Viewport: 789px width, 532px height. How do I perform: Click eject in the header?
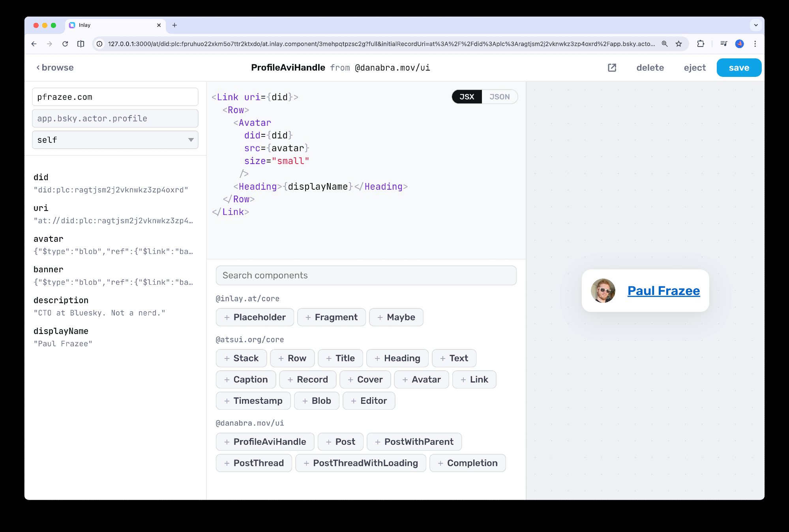tap(694, 67)
